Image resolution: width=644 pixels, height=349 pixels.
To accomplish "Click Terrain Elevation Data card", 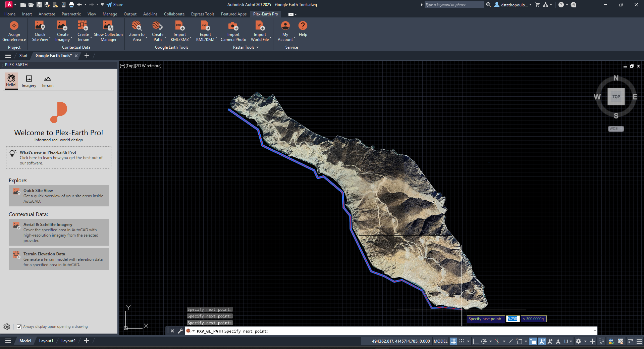I will click(59, 259).
